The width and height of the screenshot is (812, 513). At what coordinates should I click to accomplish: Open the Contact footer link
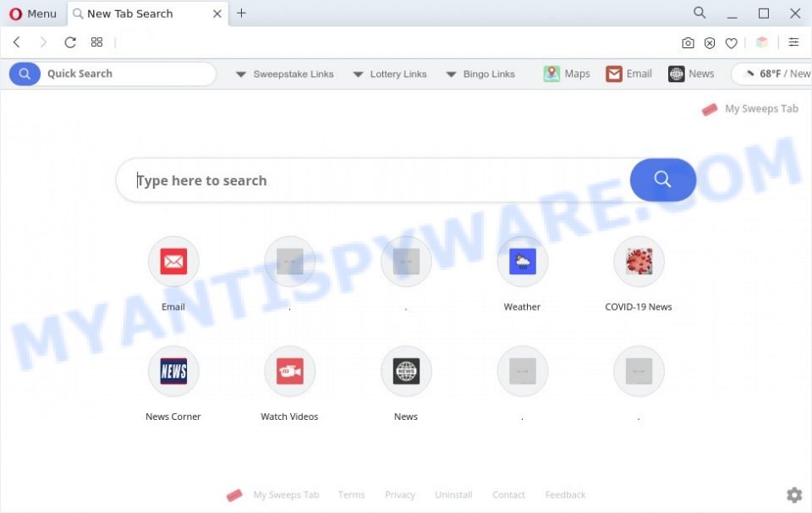508,495
